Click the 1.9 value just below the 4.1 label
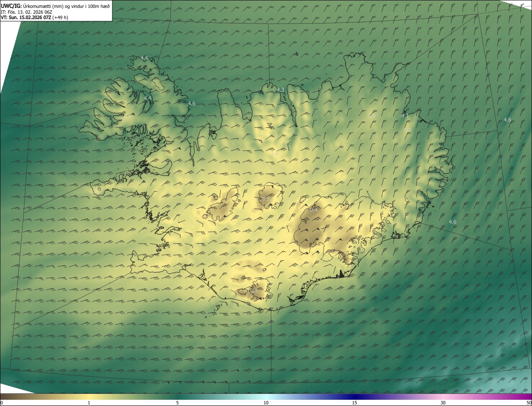Image resolution: width=532 pixels, height=406 pixels. pos(407,130)
